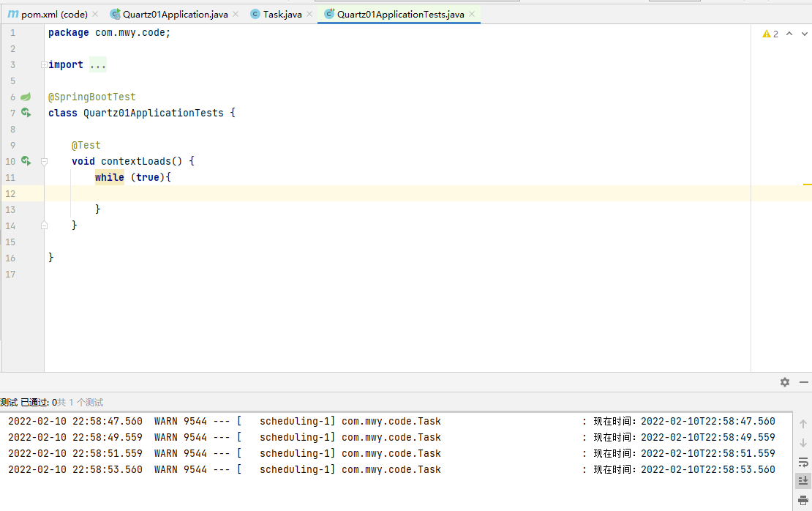812x511 pixels.
Task: Click 现在时间 2022-02-10T22:58:53.560 message
Action: point(684,469)
